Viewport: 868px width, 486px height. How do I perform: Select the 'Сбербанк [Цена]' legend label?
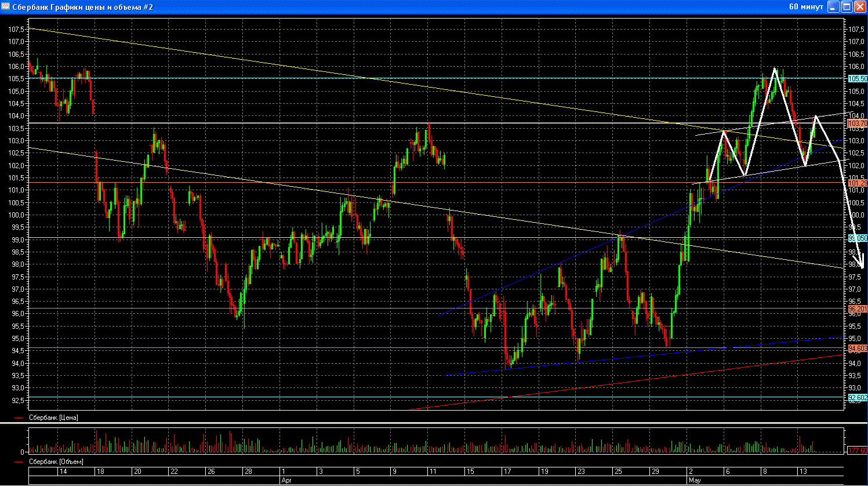point(53,418)
